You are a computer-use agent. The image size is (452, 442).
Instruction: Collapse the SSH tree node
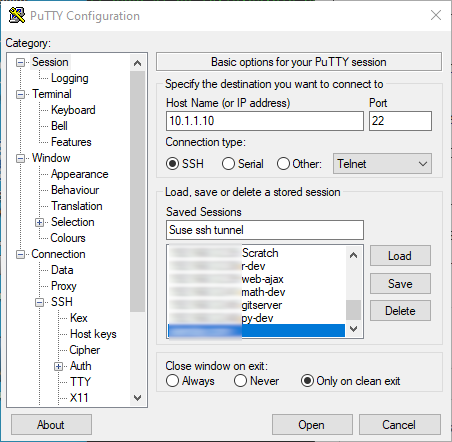pyautogui.click(x=39, y=302)
